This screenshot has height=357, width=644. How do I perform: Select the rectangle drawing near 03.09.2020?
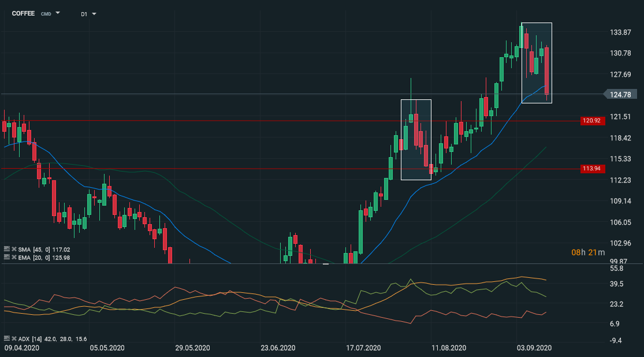[x=537, y=63]
